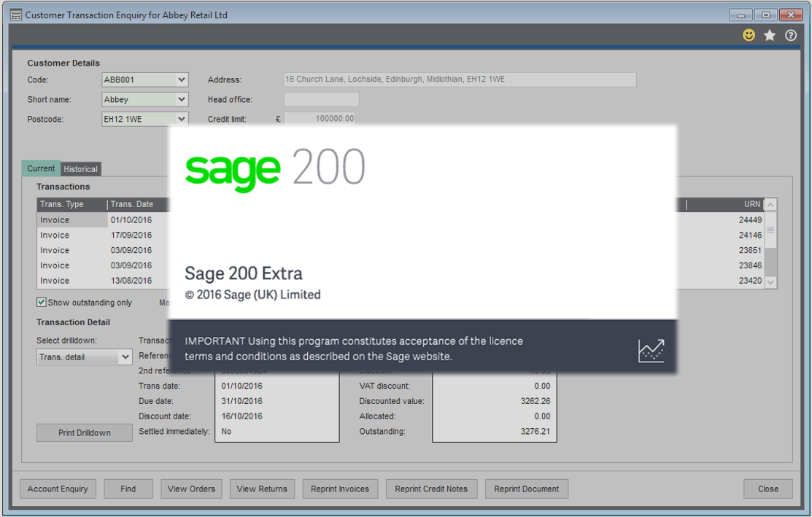812x517 pixels.
Task: Click URN value 24146
Action: coord(751,235)
